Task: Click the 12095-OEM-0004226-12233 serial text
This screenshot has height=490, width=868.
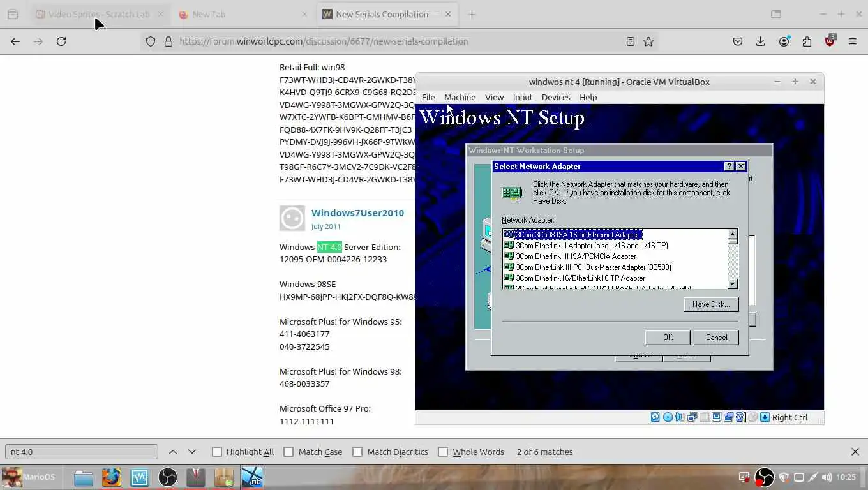Action: pyautogui.click(x=333, y=260)
